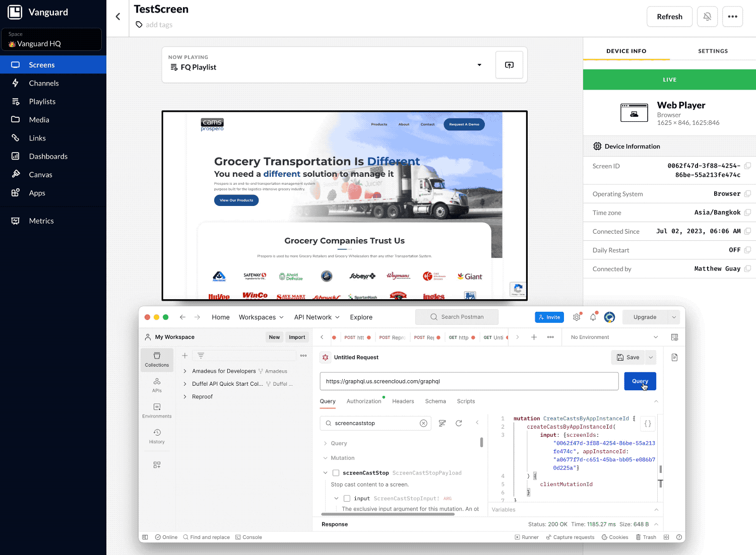Open the dropdown arrow beside Save
The width and height of the screenshot is (756, 555).
coord(651,358)
